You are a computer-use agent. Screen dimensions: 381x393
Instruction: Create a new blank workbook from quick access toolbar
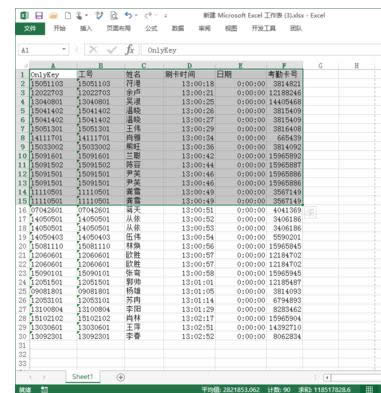click(x=68, y=16)
